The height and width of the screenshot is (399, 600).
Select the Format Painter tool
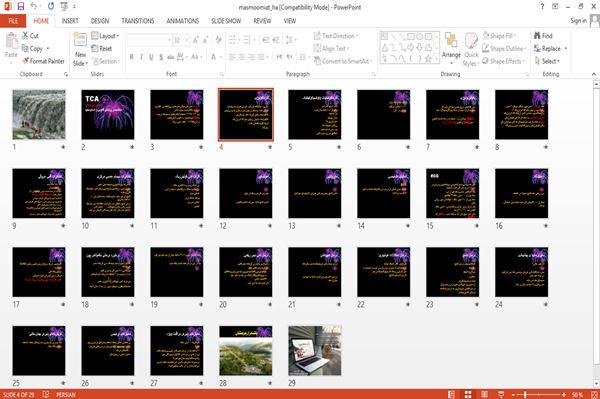coord(43,61)
